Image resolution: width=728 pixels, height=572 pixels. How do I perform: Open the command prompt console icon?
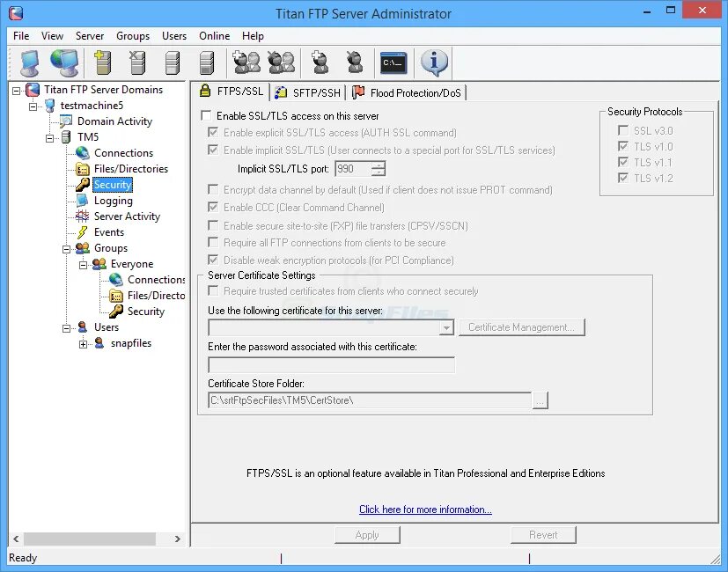pos(393,63)
